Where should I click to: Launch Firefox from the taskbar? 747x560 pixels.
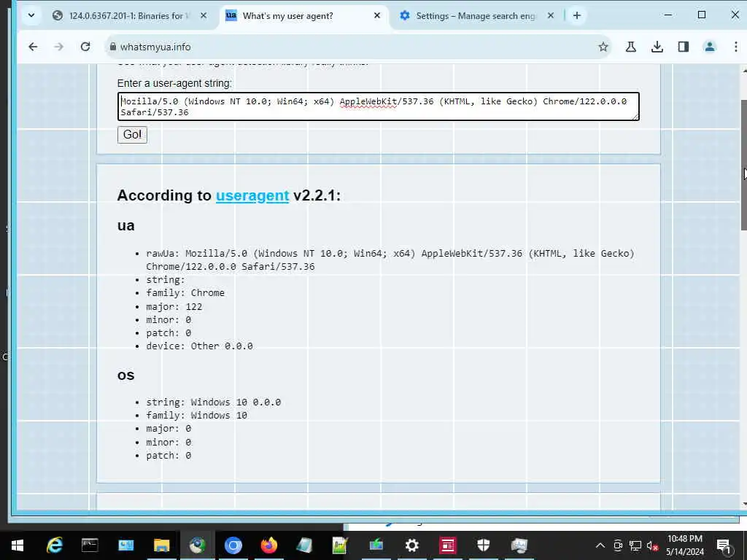tap(268, 545)
